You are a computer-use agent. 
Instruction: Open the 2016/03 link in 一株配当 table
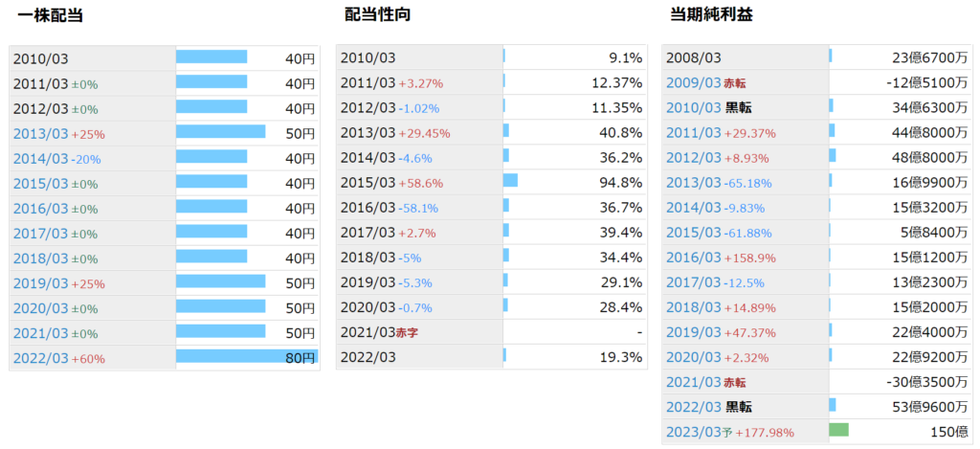pos(40,209)
